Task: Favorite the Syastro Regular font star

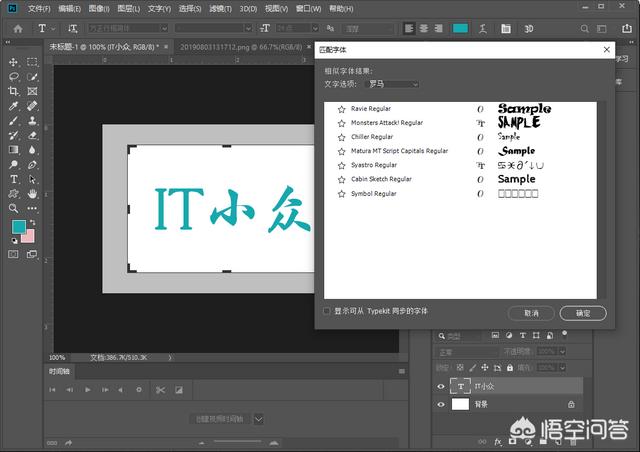Action: [x=342, y=165]
